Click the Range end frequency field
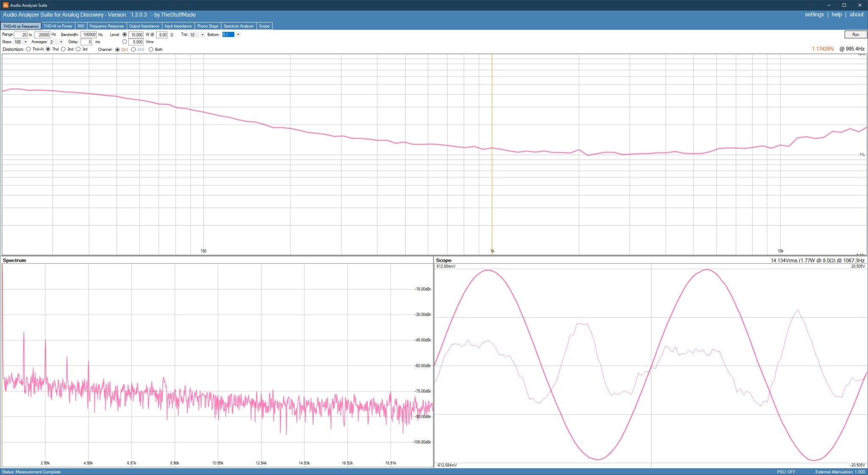Image resolution: width=868 pixels, height=475 pixels. coord(42,35)
